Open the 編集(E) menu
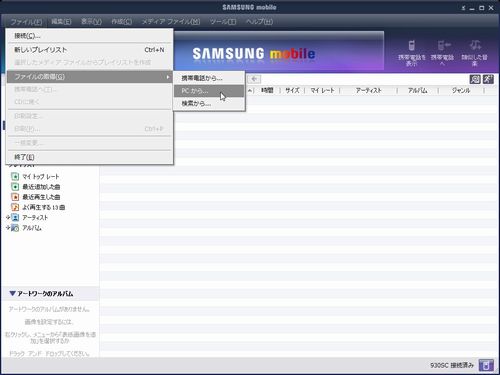 pos(61,22)
